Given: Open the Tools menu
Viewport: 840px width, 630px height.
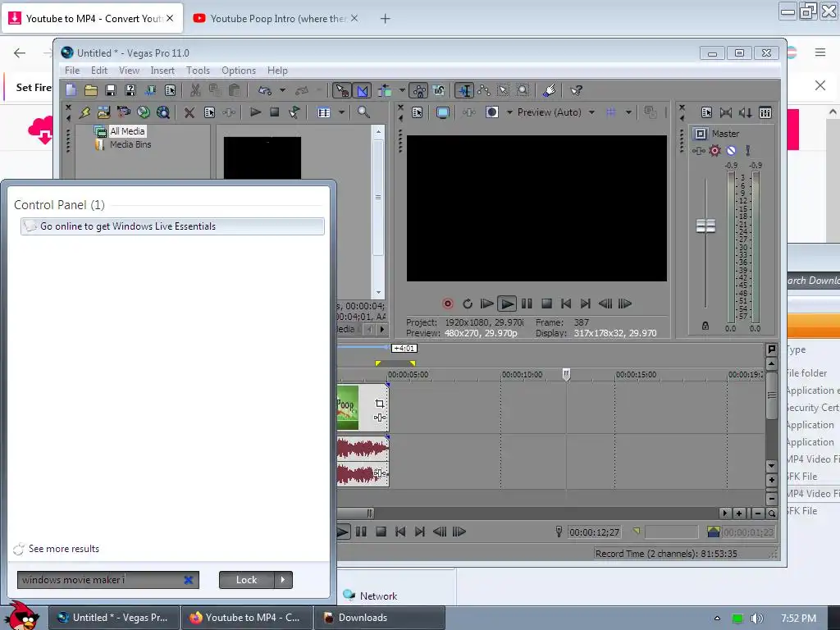Looking at the screenshot, I should [x=198, y=71].
